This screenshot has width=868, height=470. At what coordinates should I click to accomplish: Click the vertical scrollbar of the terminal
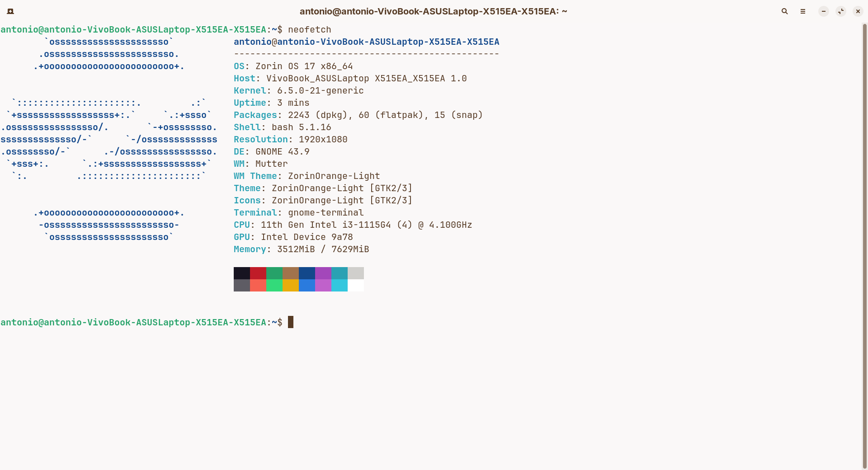[x=865, y=246]
